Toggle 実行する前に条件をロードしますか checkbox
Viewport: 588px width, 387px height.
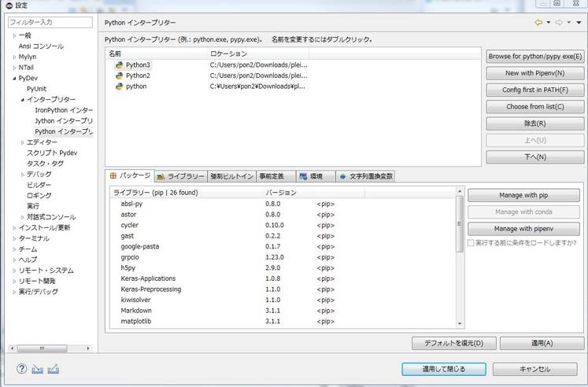(471, 243)
